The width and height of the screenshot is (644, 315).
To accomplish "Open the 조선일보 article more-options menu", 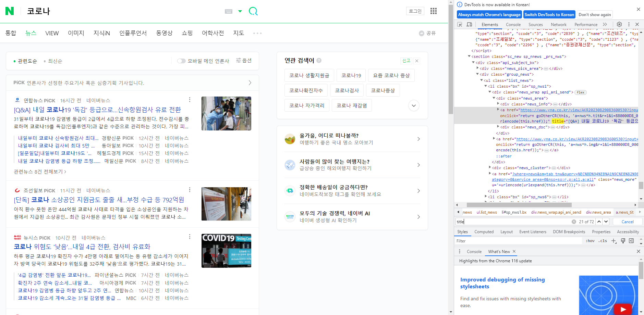I will (190, 190).
